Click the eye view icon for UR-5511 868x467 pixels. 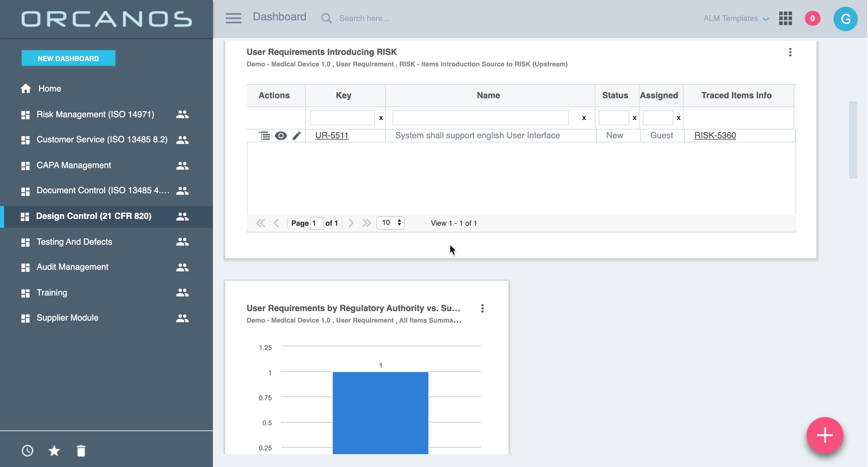[281, 136]
